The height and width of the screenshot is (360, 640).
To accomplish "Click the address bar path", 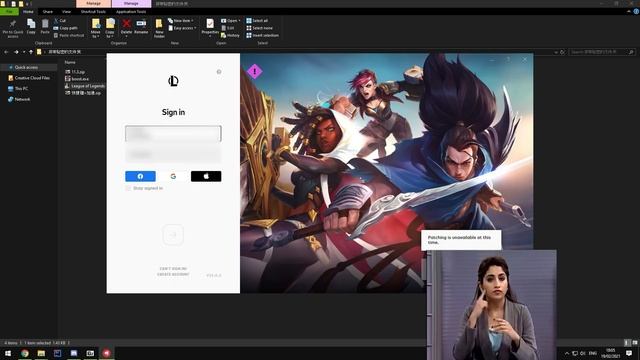I will [x=65, y=52].
